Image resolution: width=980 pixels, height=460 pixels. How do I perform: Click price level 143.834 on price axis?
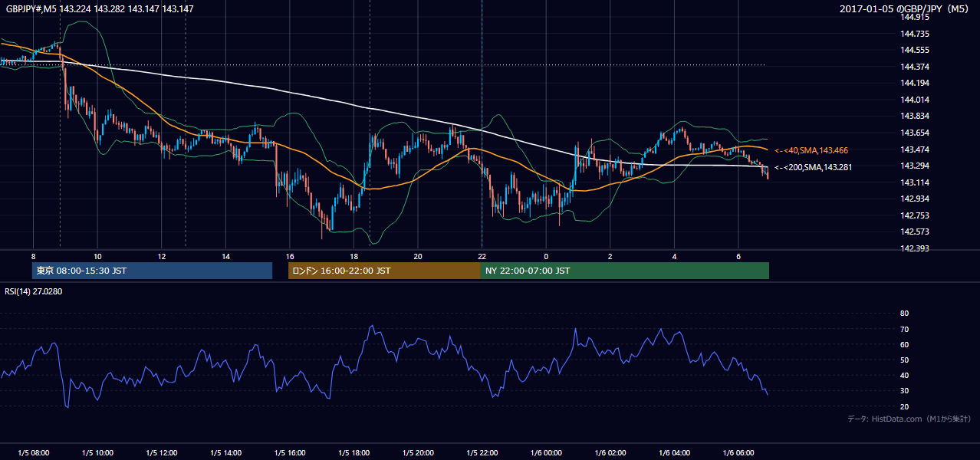point(915,117)
